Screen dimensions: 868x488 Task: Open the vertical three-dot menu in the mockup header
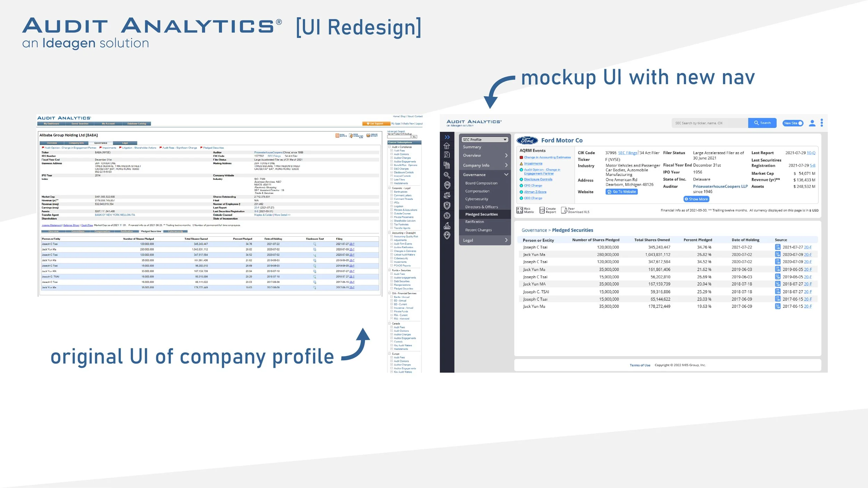821,123
